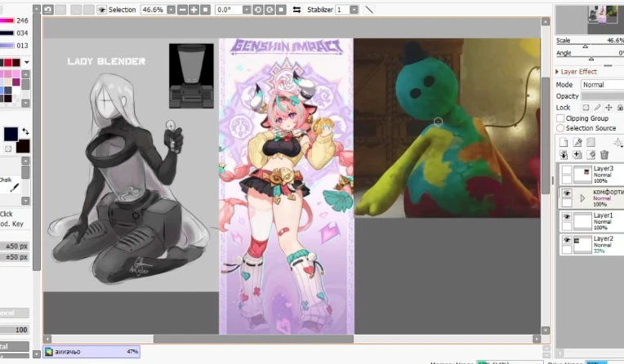Click the transfer down layer icon
The width and height of the screenshot is (624, 364).
[564, 155]
